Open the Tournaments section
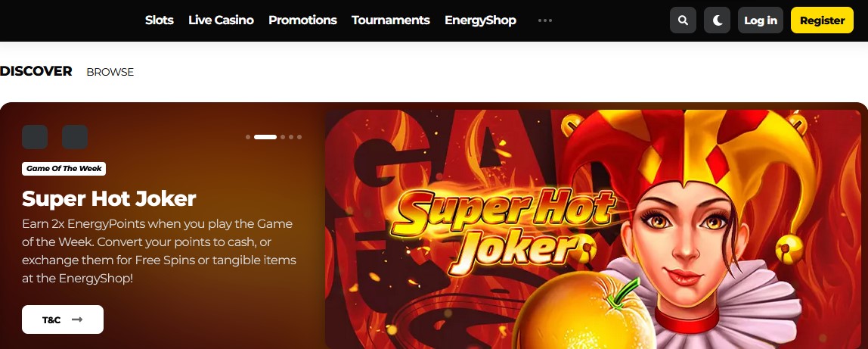 391,20
